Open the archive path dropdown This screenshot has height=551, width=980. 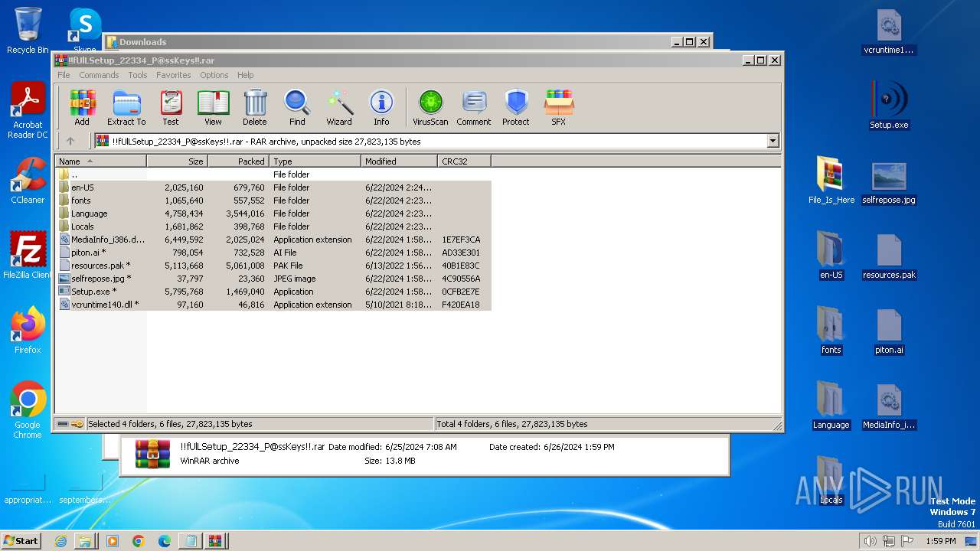coord(773,141)
